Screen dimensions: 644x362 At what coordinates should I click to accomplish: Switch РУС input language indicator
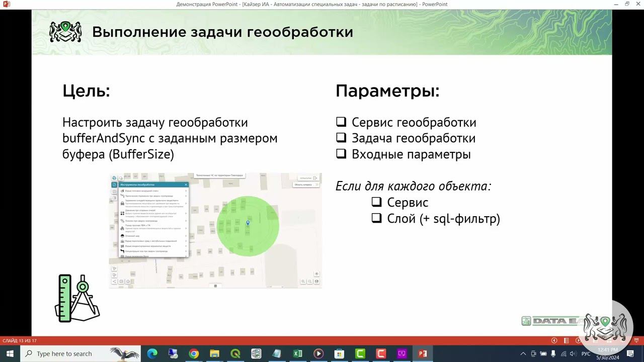coord(586,354)
